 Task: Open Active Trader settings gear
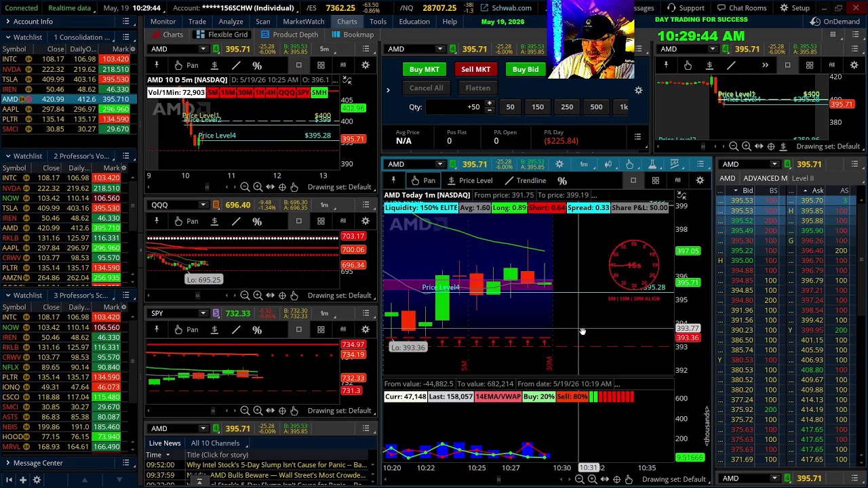pyautogui.click(x=638, y=90)
